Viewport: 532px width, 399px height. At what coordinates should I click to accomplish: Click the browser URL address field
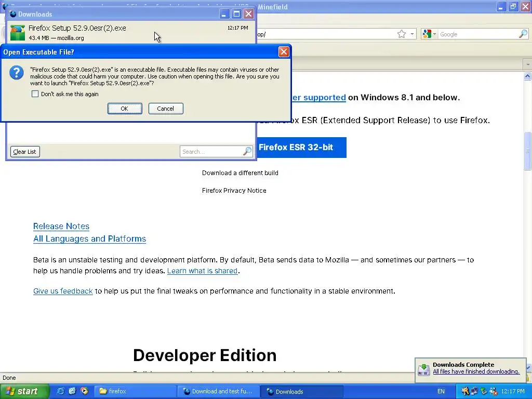(x=326, y=34)
